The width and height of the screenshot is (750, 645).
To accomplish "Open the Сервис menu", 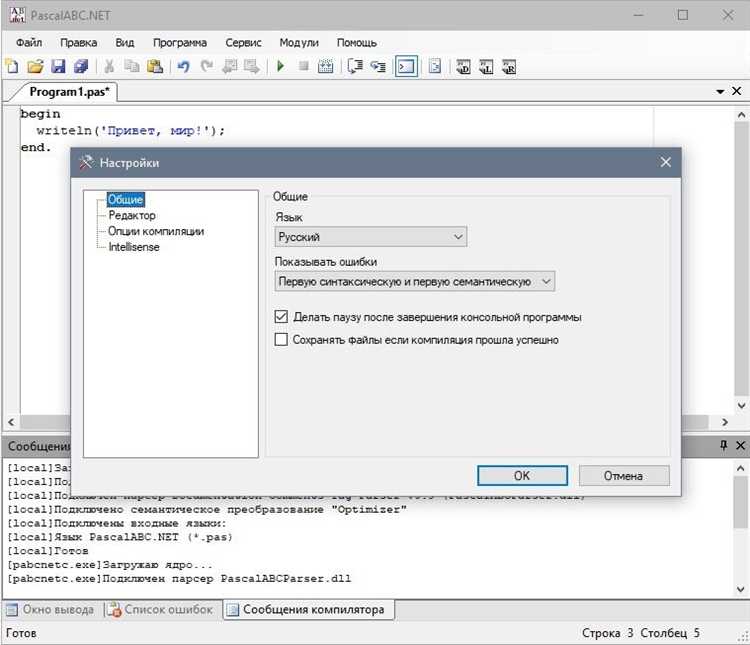I will tap(243, 43).
